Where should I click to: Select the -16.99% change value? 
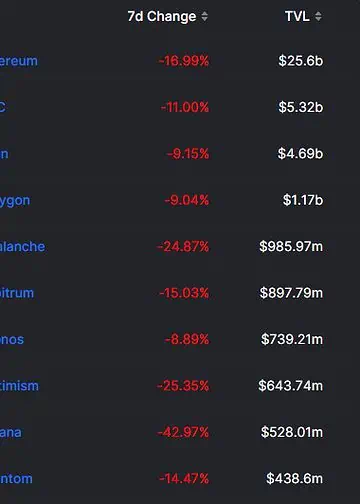pyautogui.click(x=184, y=61)
